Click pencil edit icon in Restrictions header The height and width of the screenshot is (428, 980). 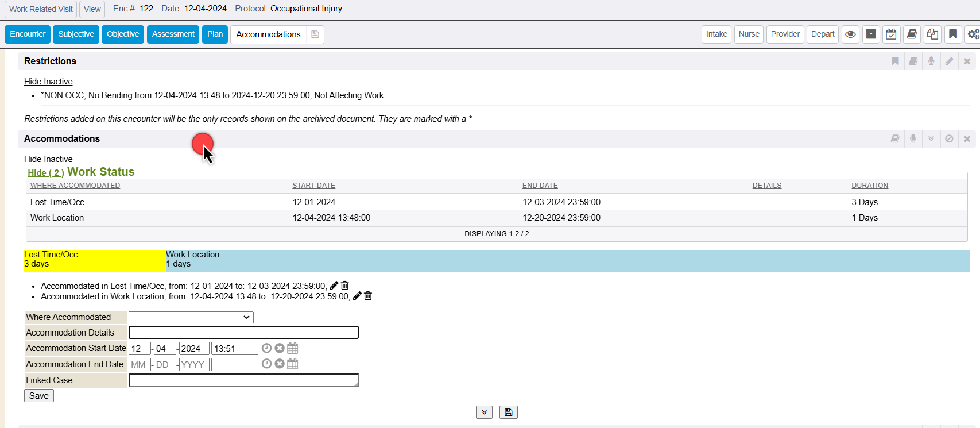pos(949,61)
